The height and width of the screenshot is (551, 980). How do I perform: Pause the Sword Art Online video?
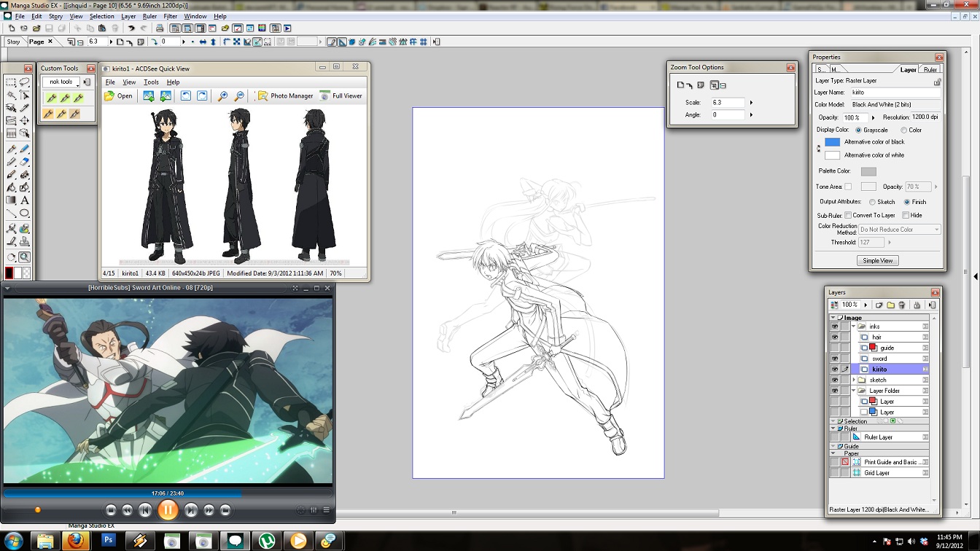coord(168,510)
